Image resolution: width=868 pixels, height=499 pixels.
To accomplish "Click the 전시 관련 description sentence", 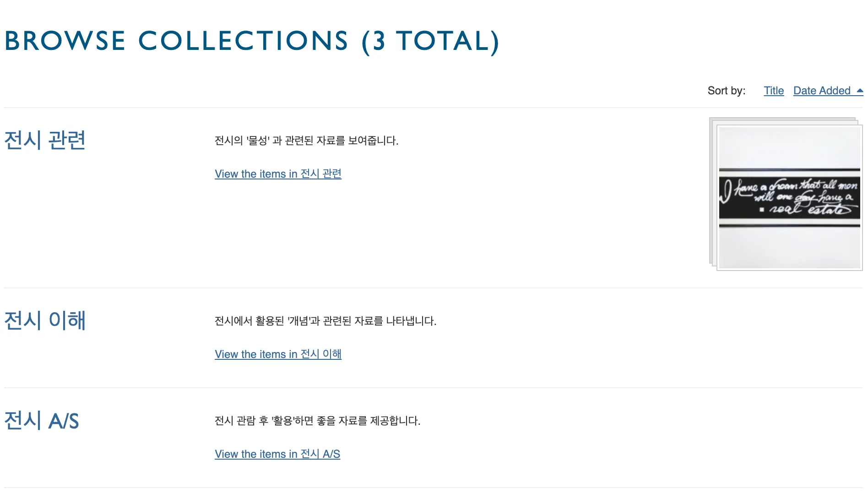I will (306, 141).
